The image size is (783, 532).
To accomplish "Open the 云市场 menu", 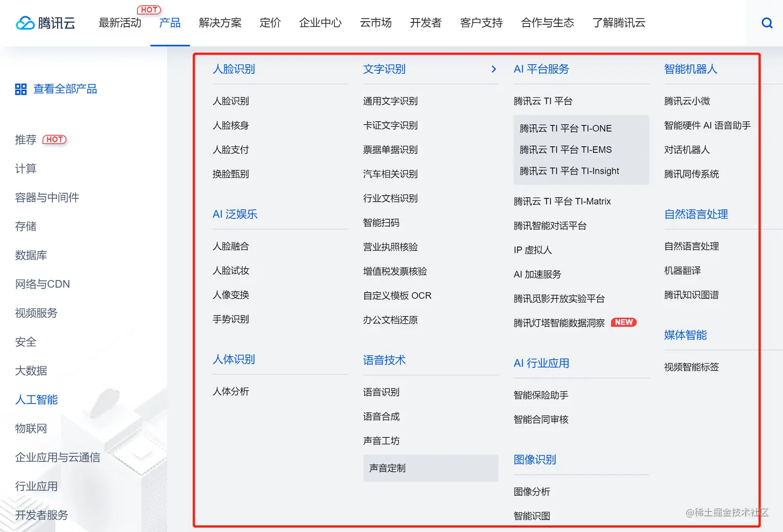I will (375, 23).
